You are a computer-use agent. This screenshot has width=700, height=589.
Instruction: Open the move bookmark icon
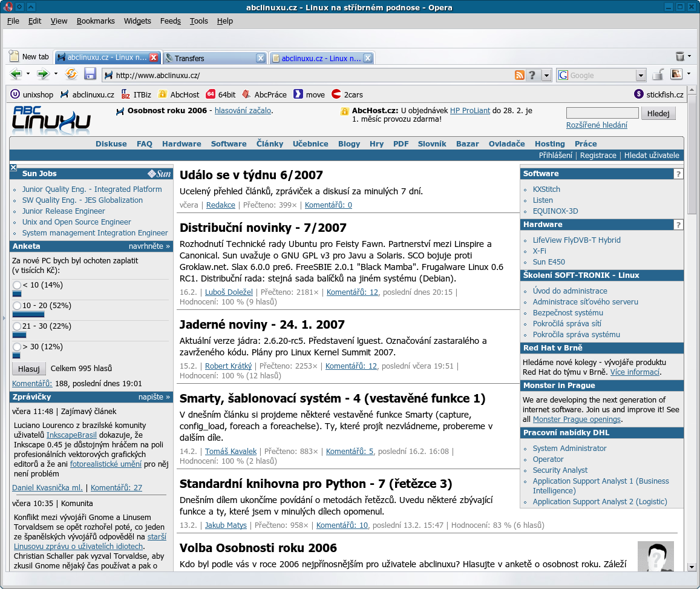click(298, 94)
